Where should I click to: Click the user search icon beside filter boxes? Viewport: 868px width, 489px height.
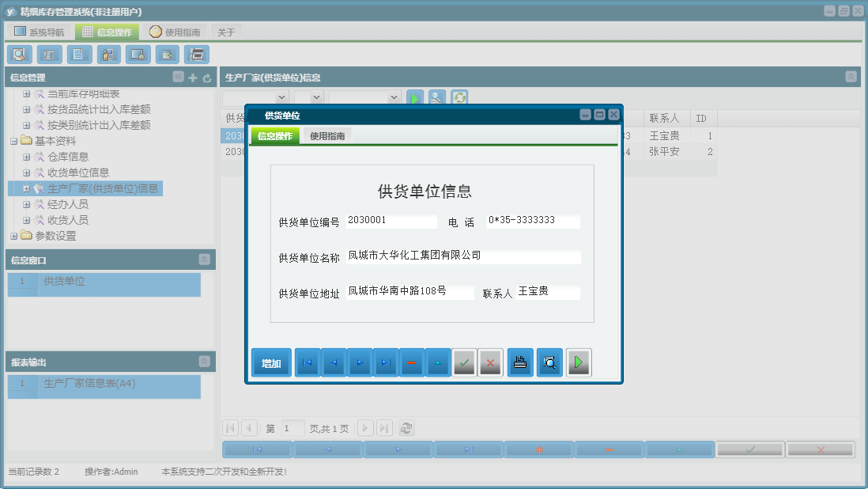(437, 98)
